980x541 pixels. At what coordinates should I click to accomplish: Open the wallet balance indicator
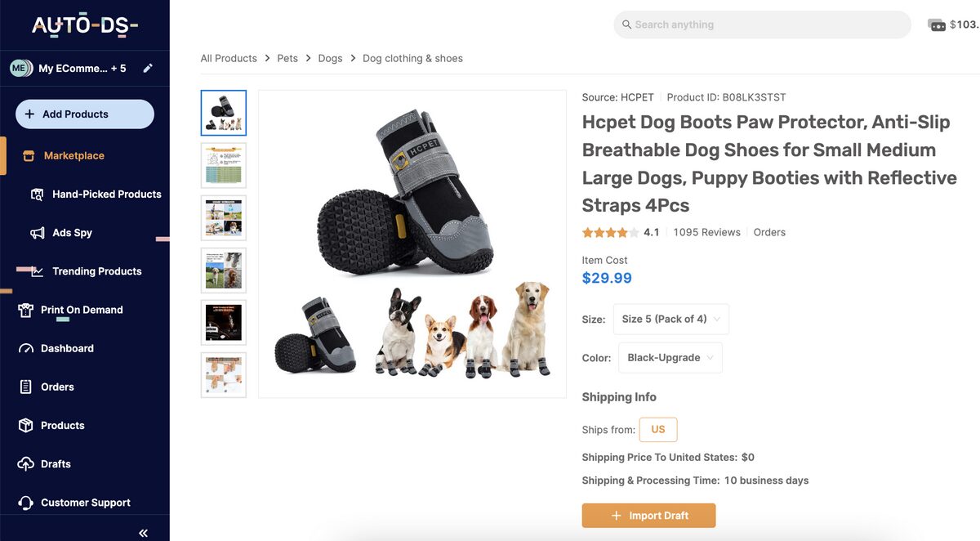click(954, 25)
